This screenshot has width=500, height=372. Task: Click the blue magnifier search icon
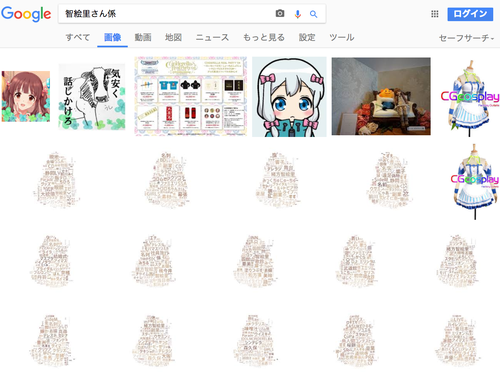click(313, 14)
